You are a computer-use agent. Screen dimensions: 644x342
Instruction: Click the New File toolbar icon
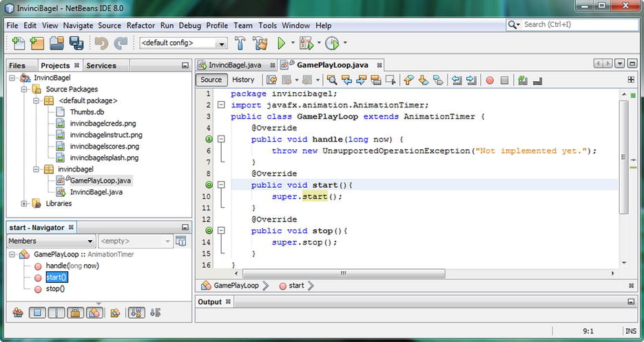(x=19, y=43)
